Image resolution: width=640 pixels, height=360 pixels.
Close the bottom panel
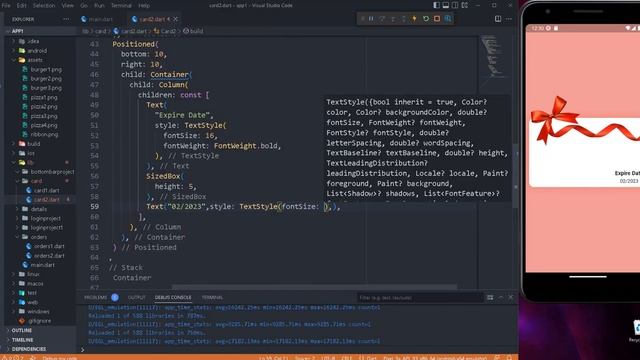(511, 298)
